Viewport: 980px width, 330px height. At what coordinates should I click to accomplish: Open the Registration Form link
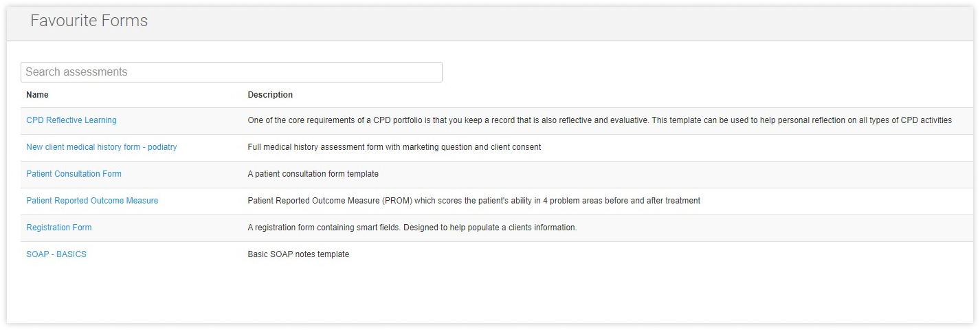click(x=59, y=228)
